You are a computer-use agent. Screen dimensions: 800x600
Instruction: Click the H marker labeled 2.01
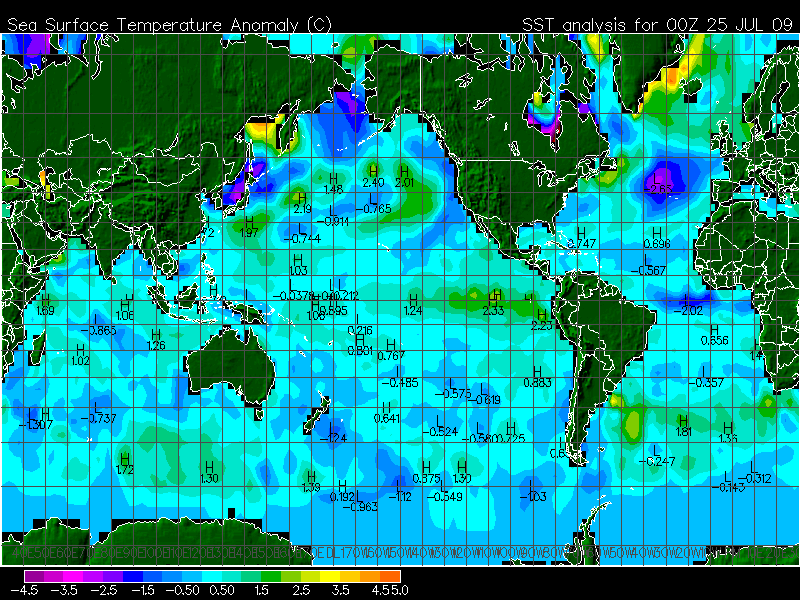coord(403,170)
